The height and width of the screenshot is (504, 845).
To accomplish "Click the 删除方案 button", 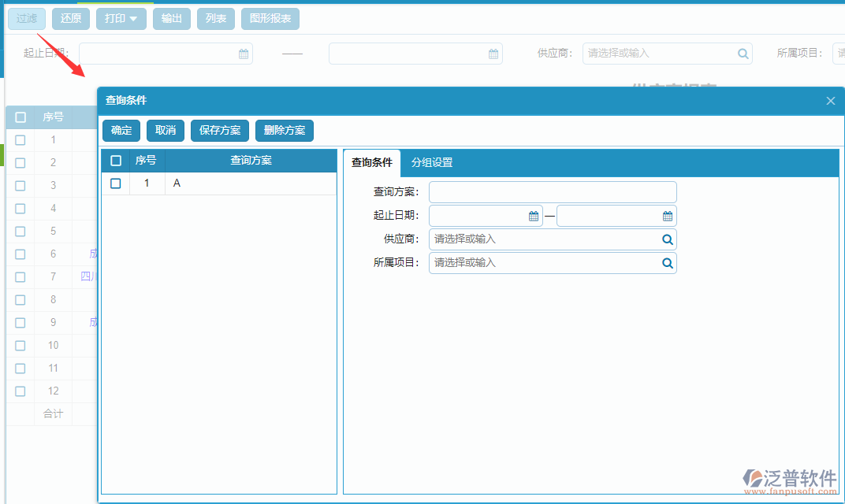I will point(284,130).
